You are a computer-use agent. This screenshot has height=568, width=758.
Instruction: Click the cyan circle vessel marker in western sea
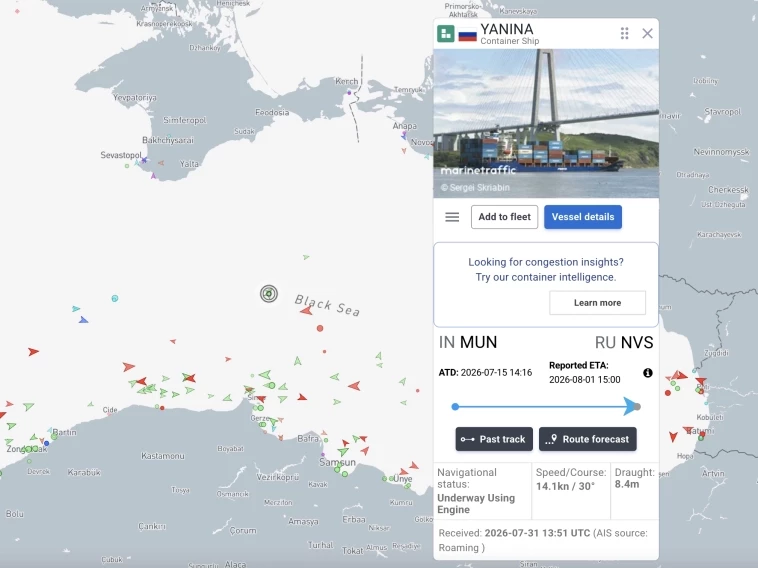pyautogui.click(x=115, y=298)
